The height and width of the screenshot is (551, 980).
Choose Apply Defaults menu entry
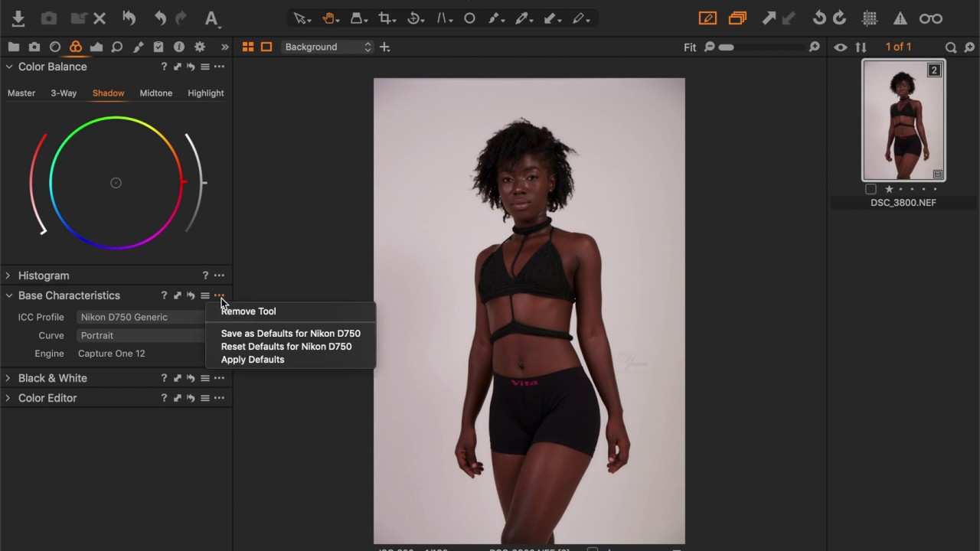click(x=253, y=360)
